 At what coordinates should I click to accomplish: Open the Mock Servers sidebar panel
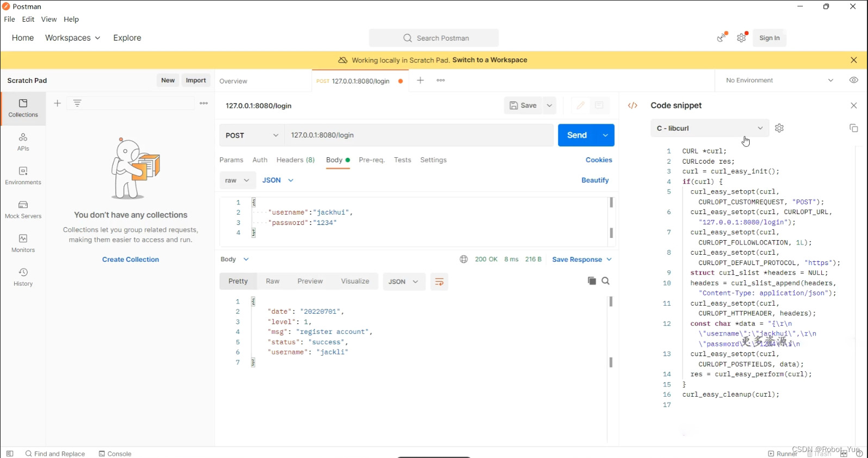tap(23, 210)
